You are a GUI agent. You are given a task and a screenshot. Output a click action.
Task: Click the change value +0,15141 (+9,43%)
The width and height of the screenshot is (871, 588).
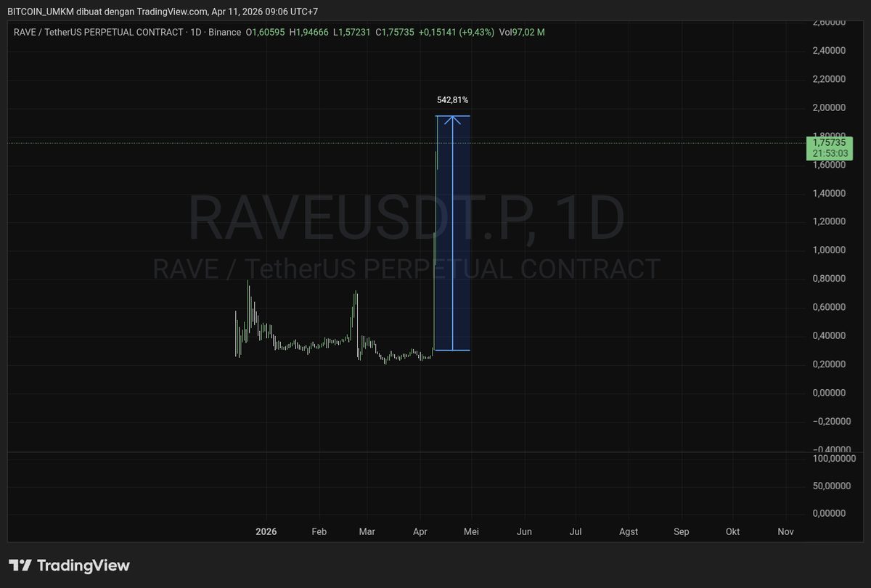pos(457,32)
